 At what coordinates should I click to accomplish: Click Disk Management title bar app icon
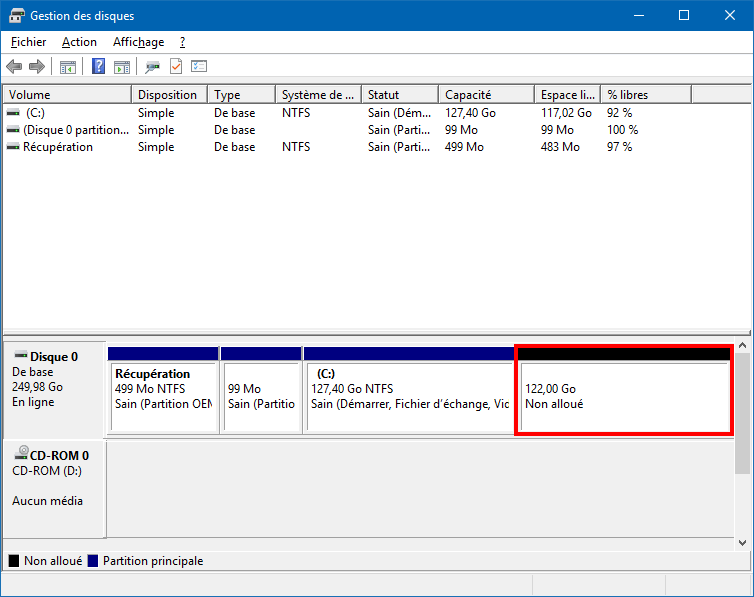pos(16,15)
